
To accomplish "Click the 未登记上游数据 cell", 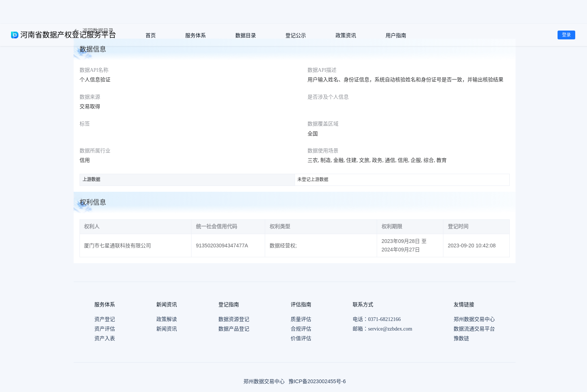I will click(x=402, y=180).
